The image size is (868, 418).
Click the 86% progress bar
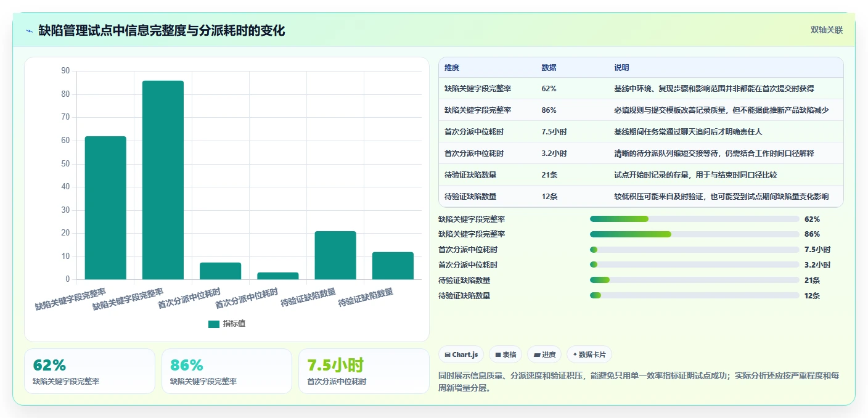coord(694,234)
